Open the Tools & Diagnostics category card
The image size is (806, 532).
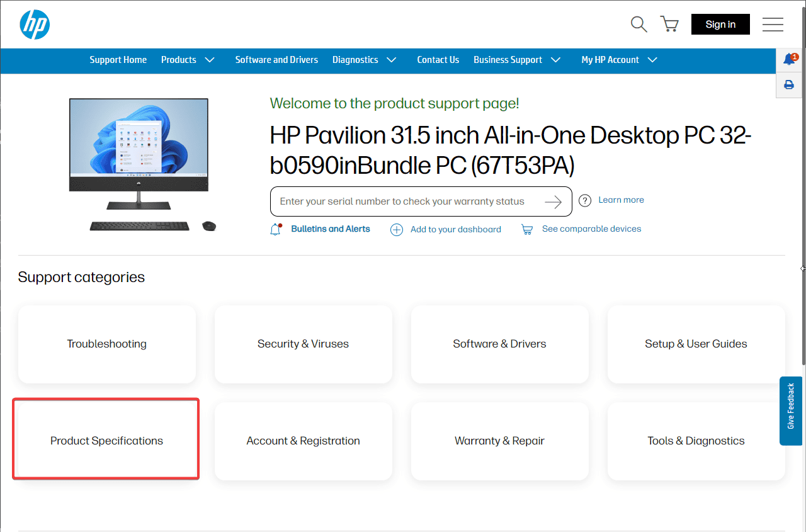[696, 441]
